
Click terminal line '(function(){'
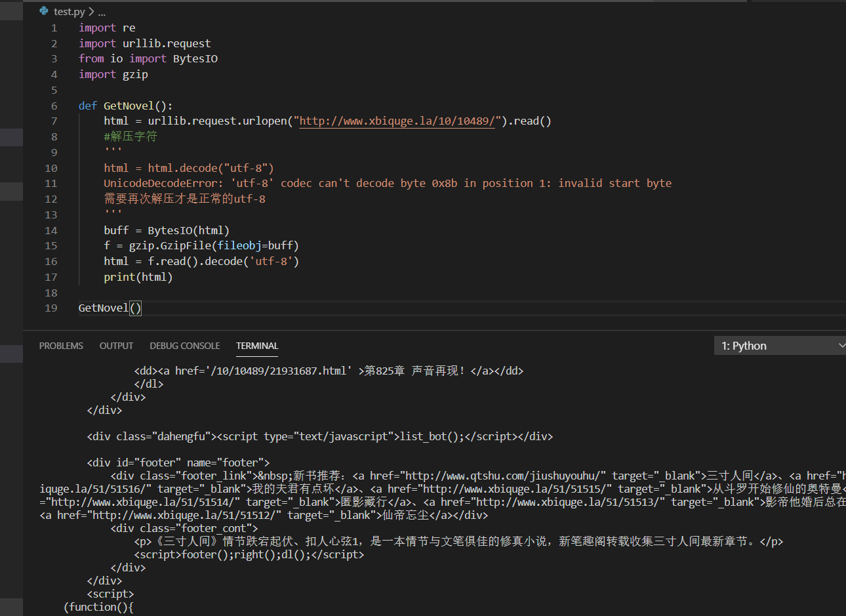[x=98, y=607]
